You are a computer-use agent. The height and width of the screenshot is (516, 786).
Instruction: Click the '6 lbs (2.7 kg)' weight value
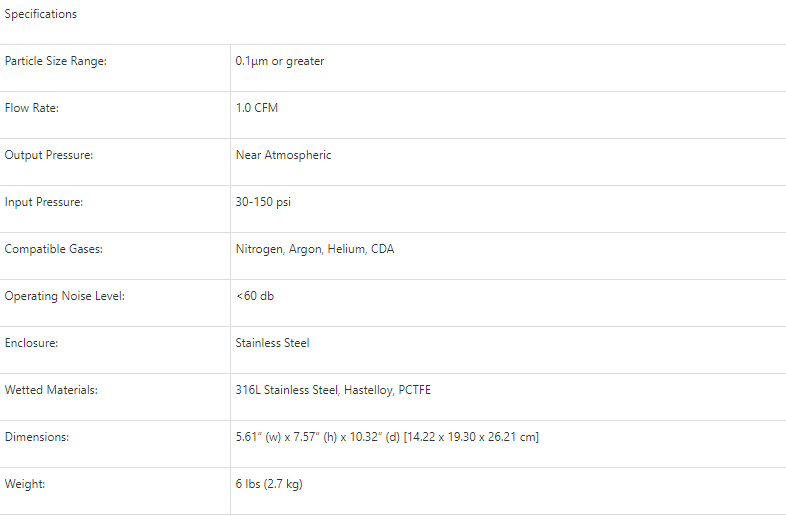(x=269, y=484)
